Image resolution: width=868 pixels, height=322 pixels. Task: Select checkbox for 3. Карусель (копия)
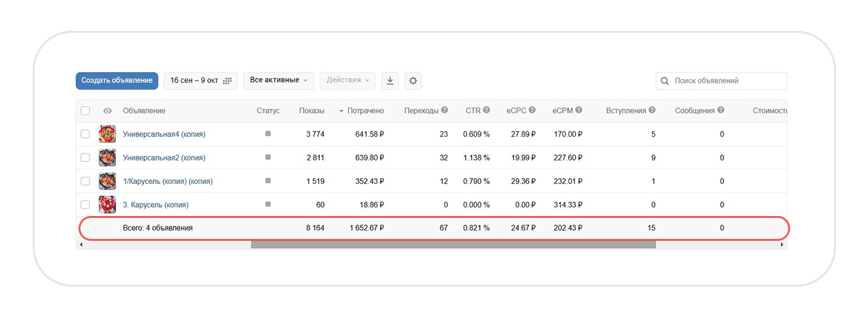(x=86, y=205)
